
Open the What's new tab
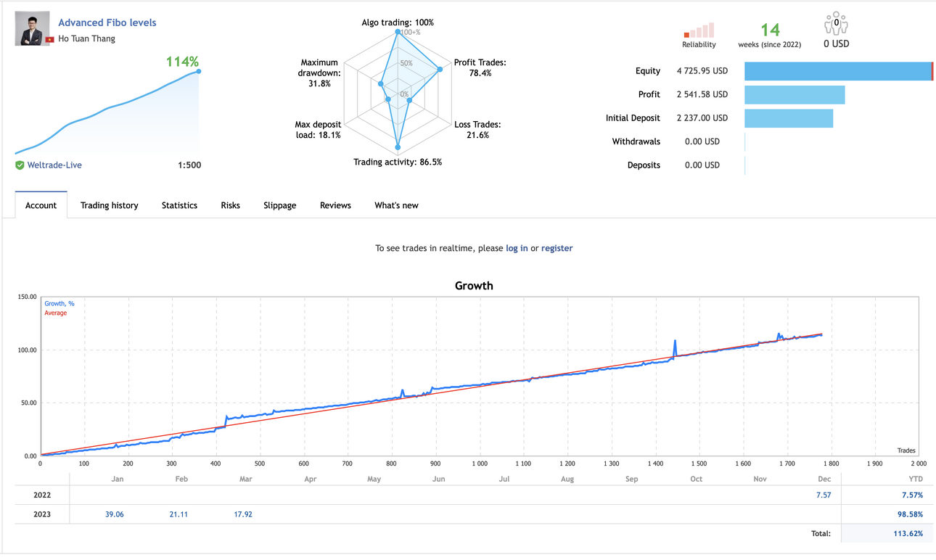click(x=396, y=205)
